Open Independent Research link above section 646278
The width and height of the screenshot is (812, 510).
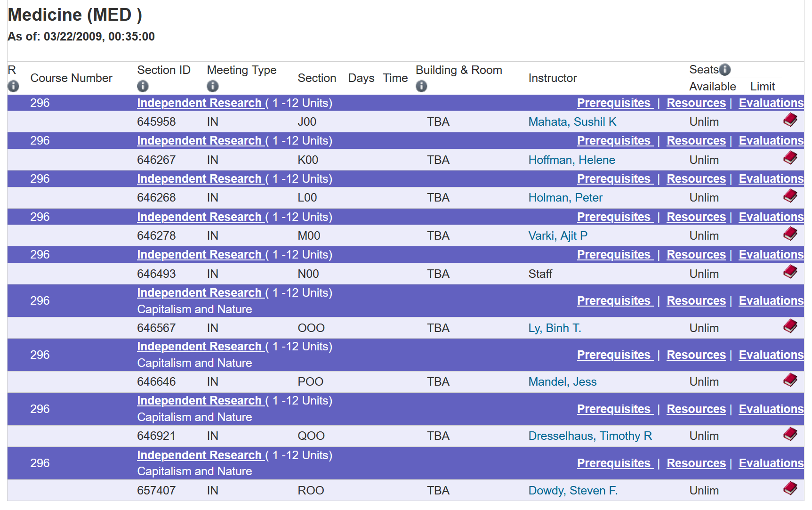(x=200, y=217)
